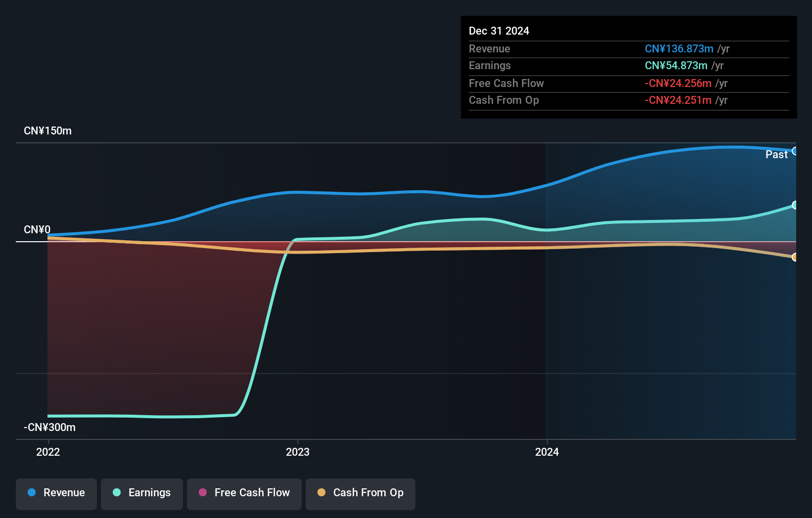Toggle the Cash From Op legend button
Screen dimensions: 812x518
tap(361, 494)
